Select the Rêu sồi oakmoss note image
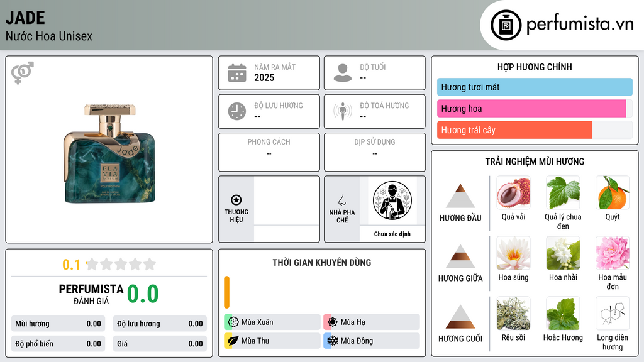The width and height of the screenshot is (644, 362). coord(513,313)
